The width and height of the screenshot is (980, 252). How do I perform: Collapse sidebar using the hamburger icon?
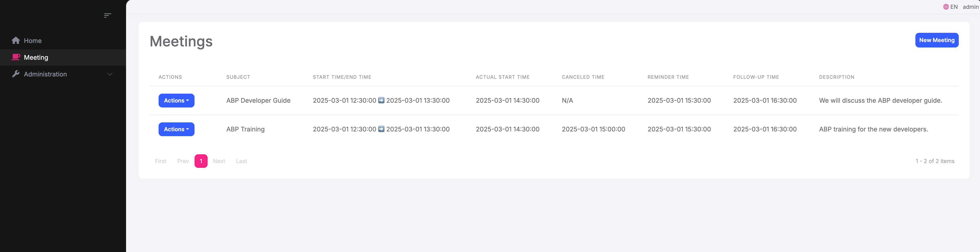tap(108, 15)
